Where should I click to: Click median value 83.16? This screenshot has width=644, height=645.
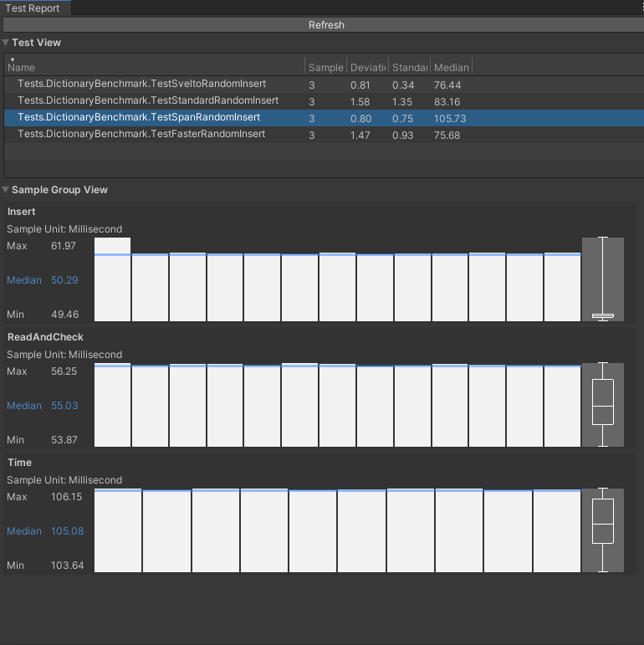[447, 102]
